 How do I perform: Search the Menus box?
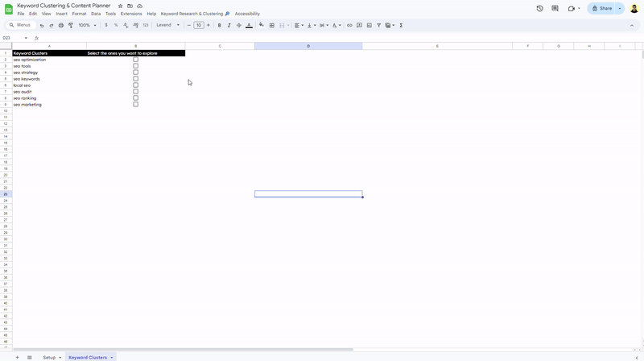point(20,25)
